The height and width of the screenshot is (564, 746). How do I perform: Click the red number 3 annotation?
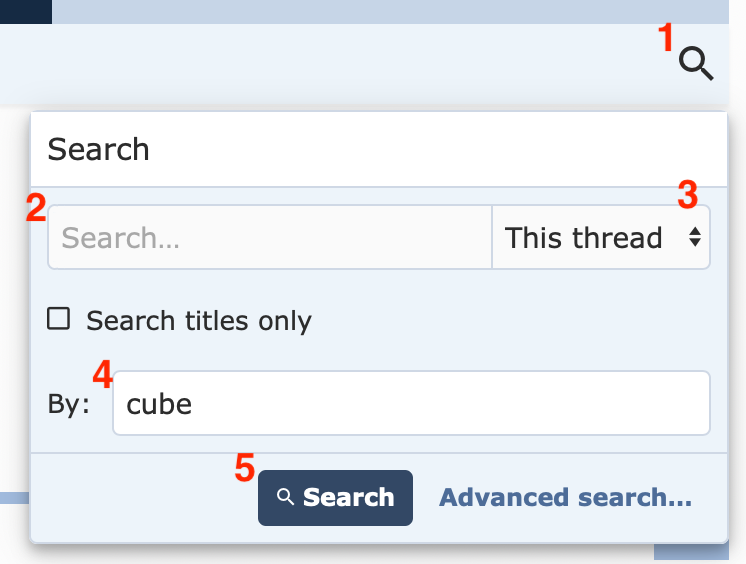pos(687,194)
